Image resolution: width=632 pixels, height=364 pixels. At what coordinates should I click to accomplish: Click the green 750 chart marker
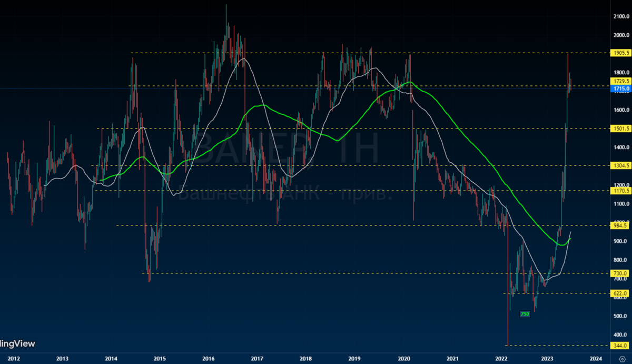pyautogui.click(x=525, y=314)
